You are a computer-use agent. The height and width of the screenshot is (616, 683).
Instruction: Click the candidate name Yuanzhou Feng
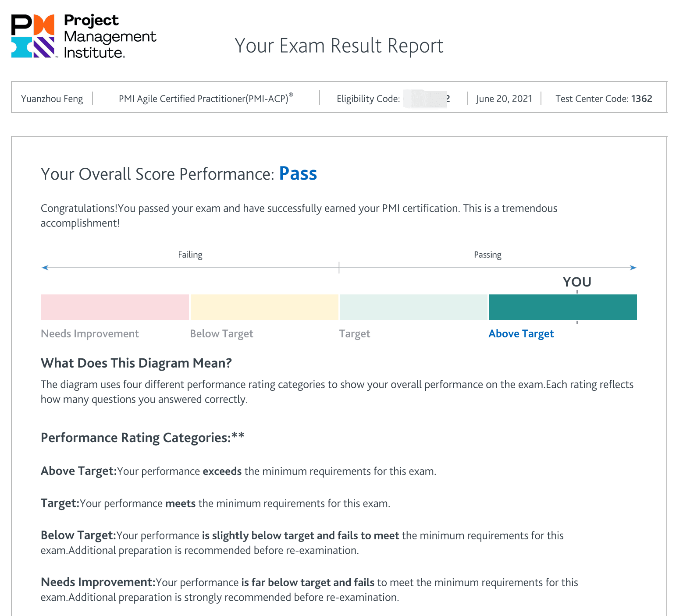(52, 99)
